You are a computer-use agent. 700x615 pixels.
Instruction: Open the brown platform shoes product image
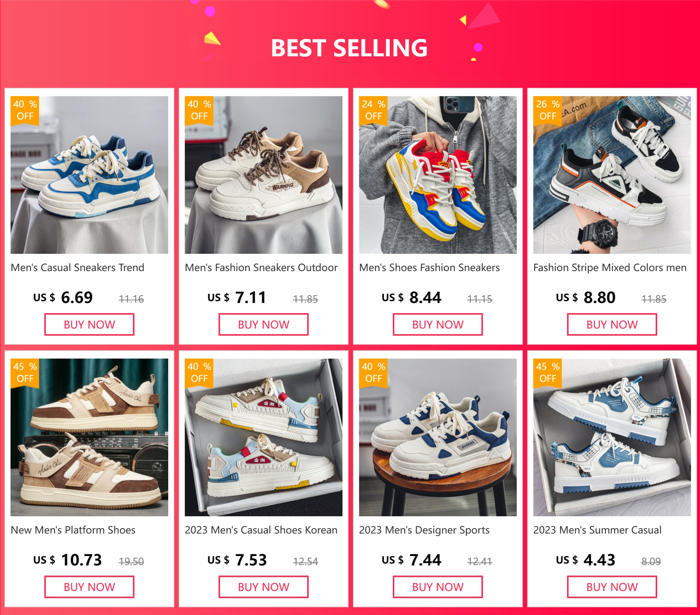click(x=89, y=437)
